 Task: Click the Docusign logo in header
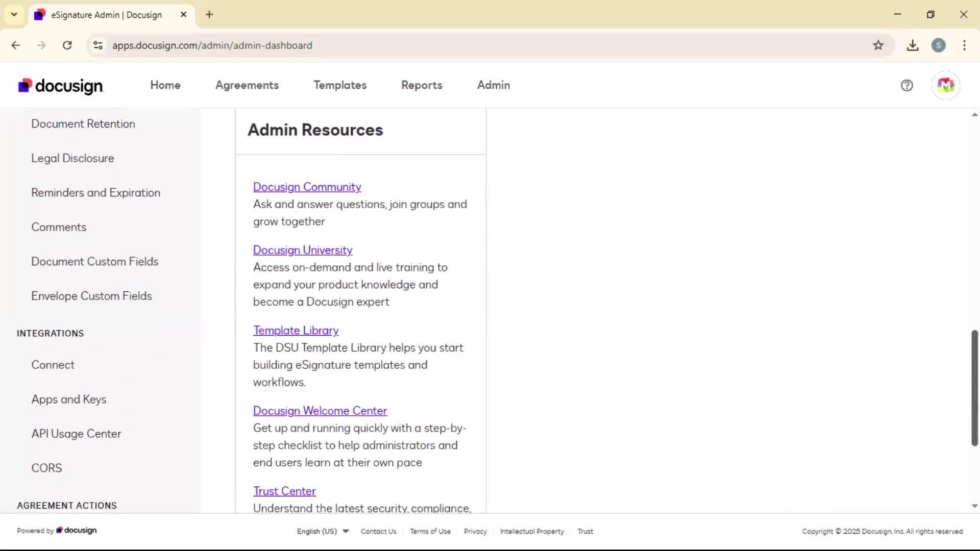(61, 86)
